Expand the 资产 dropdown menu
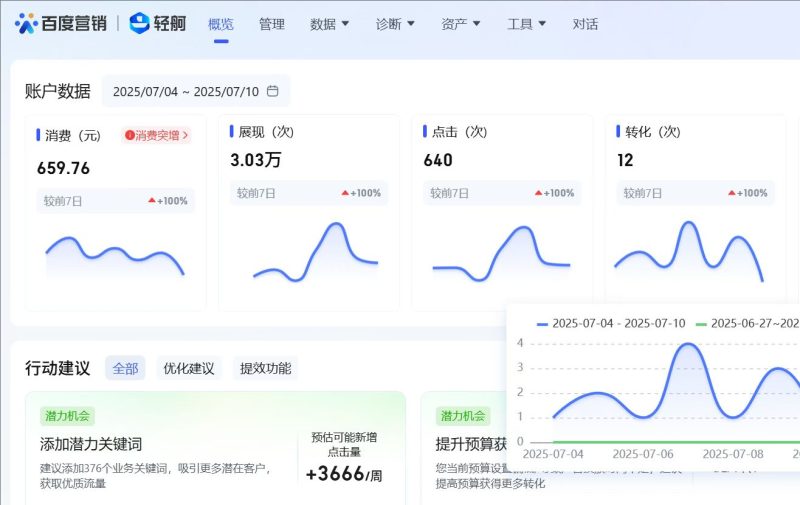 click(x=460, y=24)
